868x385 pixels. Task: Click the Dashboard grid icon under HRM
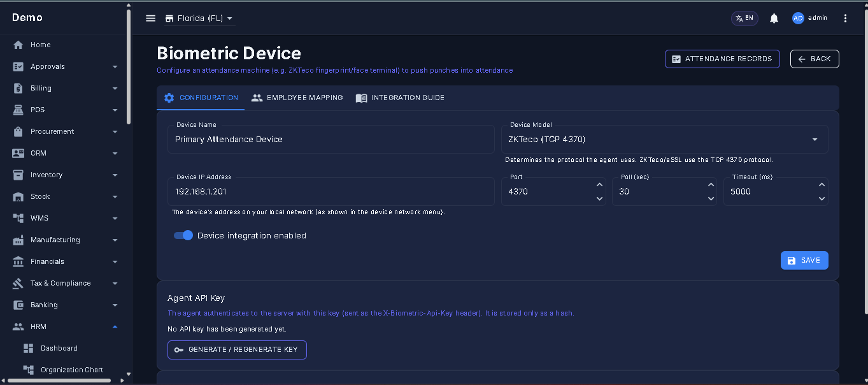coord(28,348)
